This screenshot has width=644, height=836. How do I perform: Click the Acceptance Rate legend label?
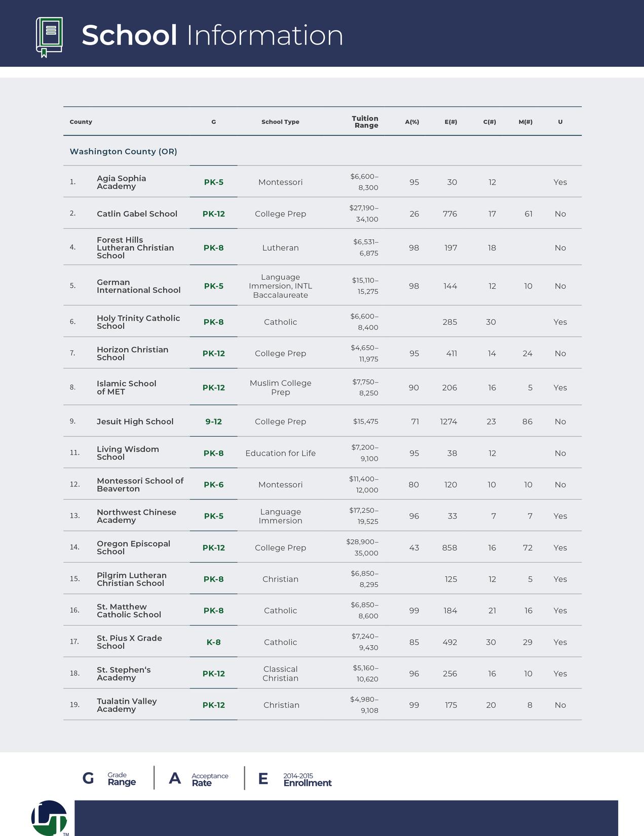coord(210,779)
